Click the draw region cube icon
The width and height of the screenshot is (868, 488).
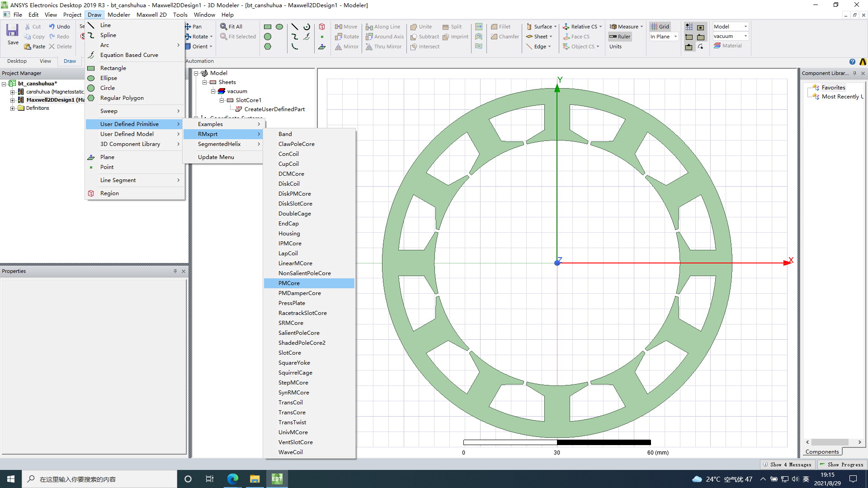(x=322, y=27)
